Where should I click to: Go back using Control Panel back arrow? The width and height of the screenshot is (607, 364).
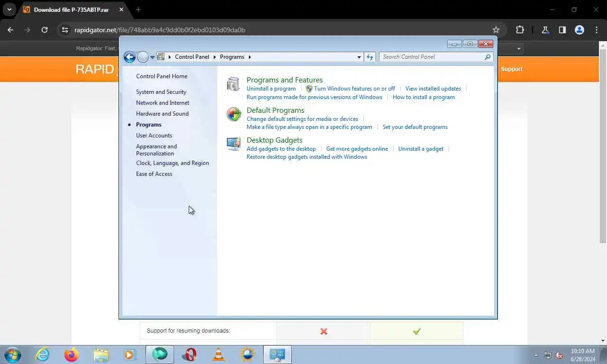pyautogui.click(x=129, y=57)
